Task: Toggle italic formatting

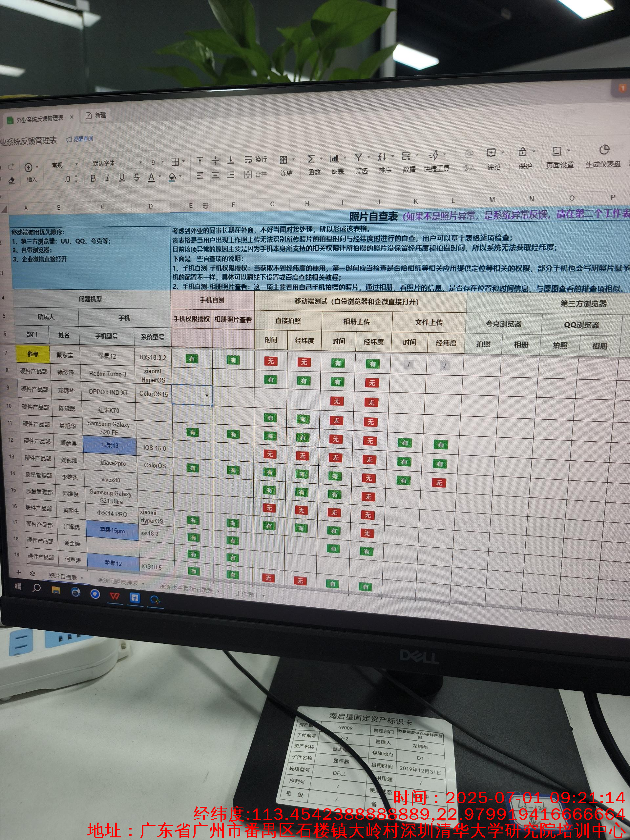Action: click(x=108, y=178)
